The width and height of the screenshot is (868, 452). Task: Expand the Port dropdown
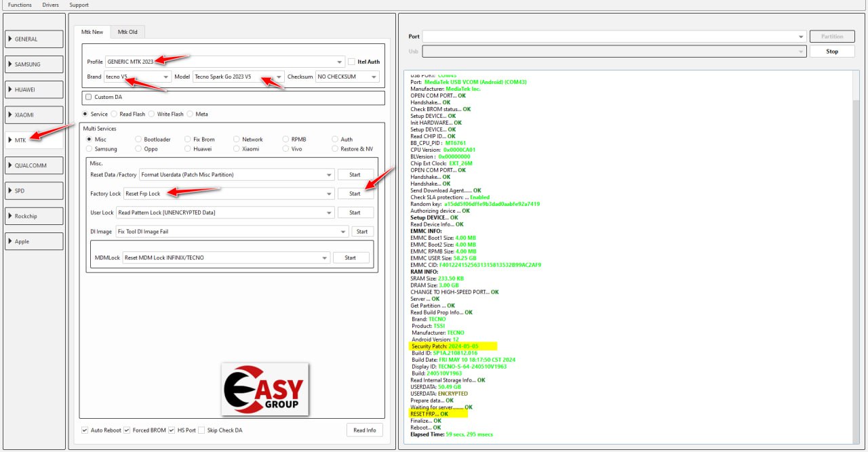coord(614,37)
